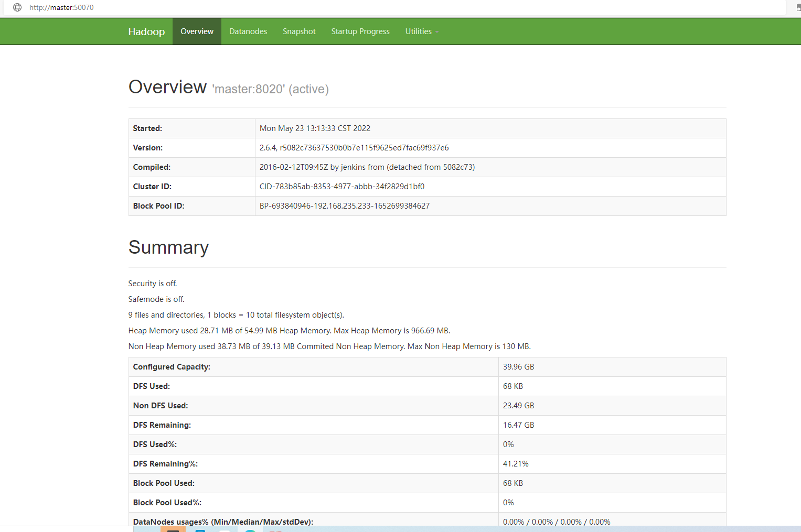Select the Non DFS Used value 23.49 GB

point(519,406)
